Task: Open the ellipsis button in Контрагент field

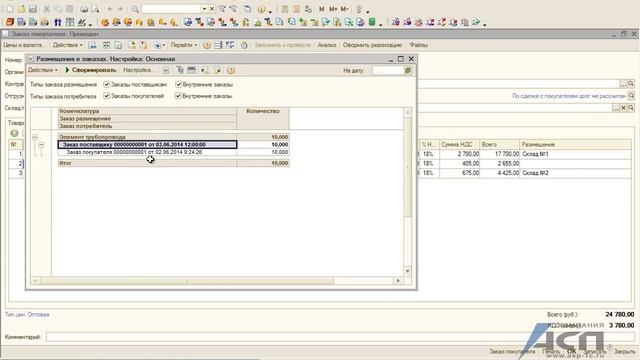Action: point(623,84)
